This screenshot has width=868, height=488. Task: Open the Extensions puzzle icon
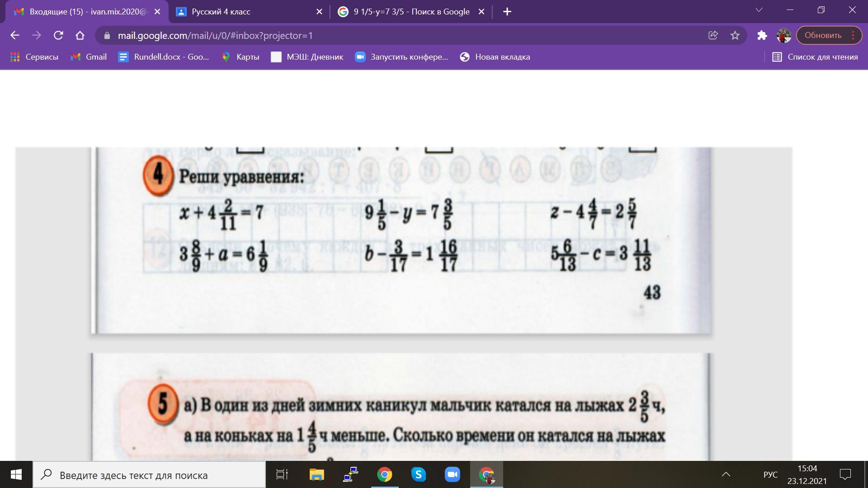click(x=762, y=35)
